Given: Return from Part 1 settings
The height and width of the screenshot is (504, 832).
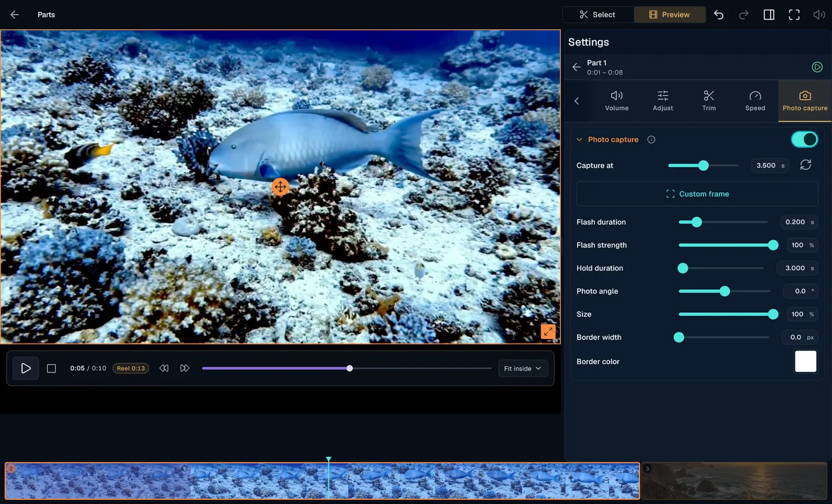Looking at the screenshot, I should (576, 67).
